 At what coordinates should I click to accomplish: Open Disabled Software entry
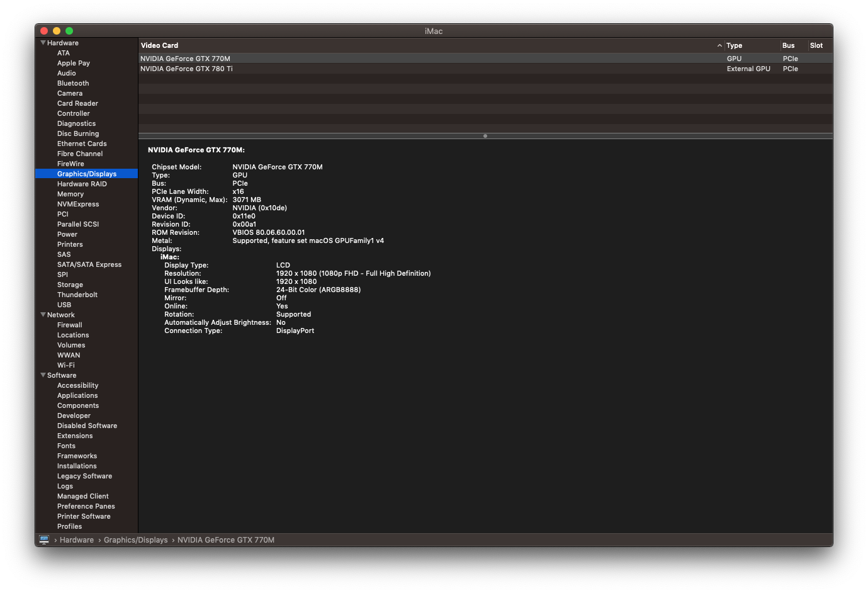86,426
